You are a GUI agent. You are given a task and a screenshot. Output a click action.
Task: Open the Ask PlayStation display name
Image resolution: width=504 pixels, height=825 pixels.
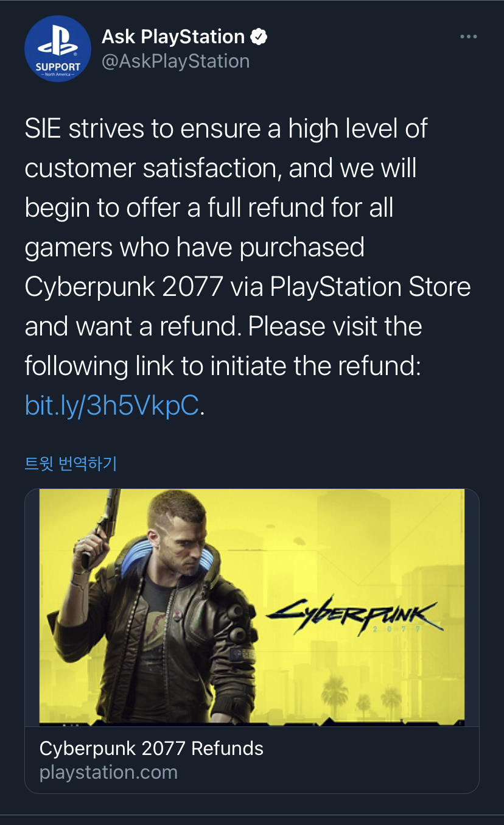[x=173, y=37]
